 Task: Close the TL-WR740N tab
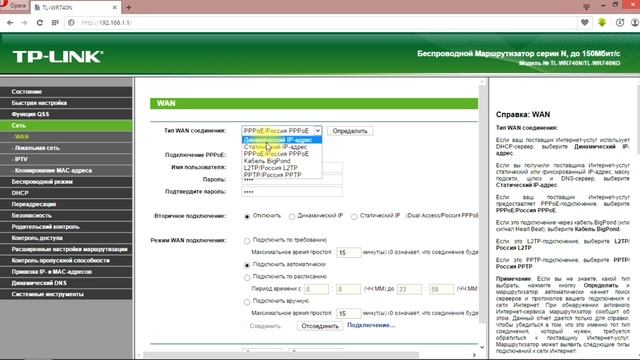115,7
